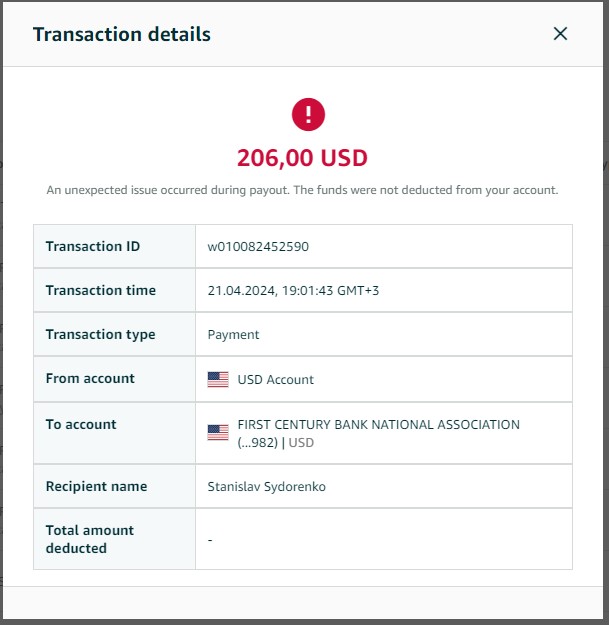This screenshot has width=609, height=625.
Task: Click the Total amount deducted label
Action: [x=90, y=539]
